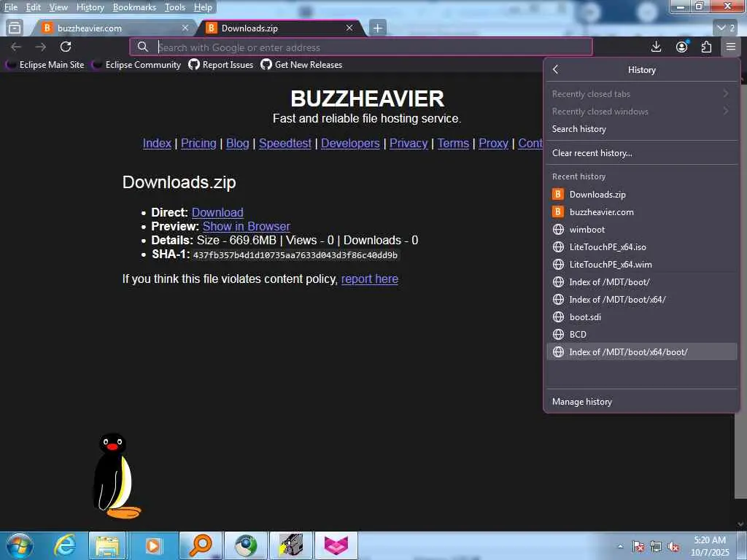Screen dimensions: 747x560
Task: Open buzzheavier.com history entry
Action: point(641,212)
